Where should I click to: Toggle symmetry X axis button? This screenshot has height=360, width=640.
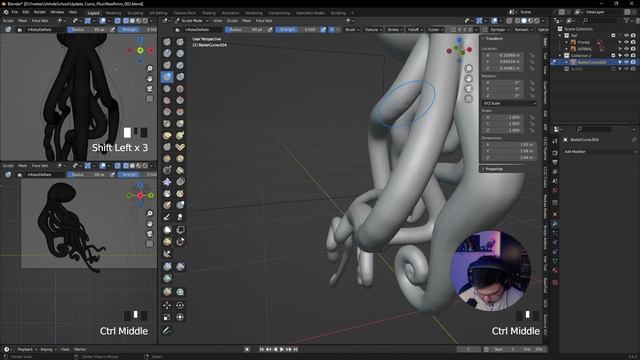(460, 30)
